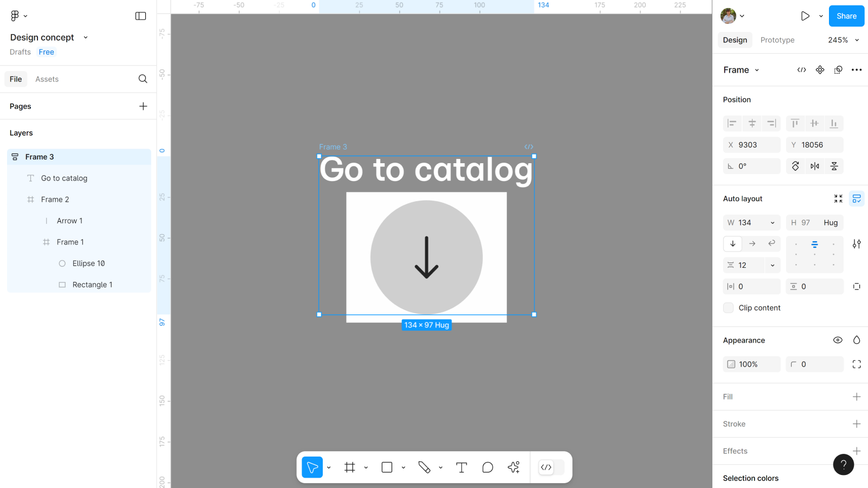Switch to the Prototype tab
The image size is (868, 488).
coord(777,40)
